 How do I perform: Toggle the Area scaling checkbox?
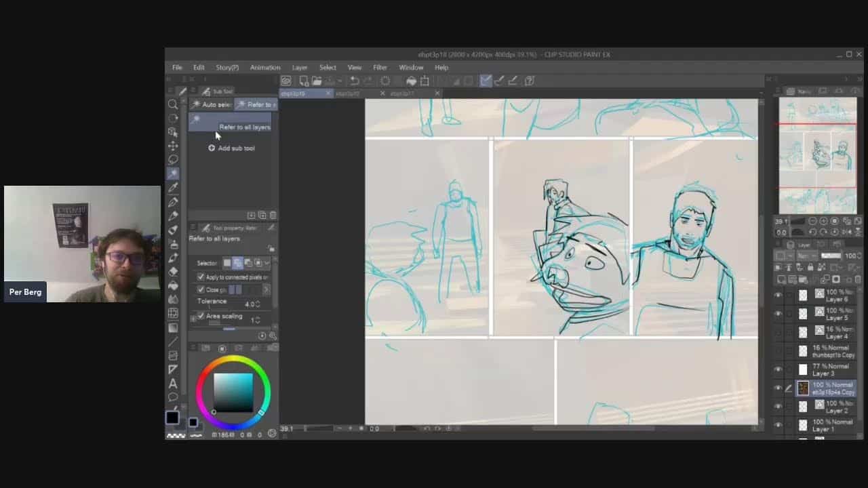click(201, 316)
